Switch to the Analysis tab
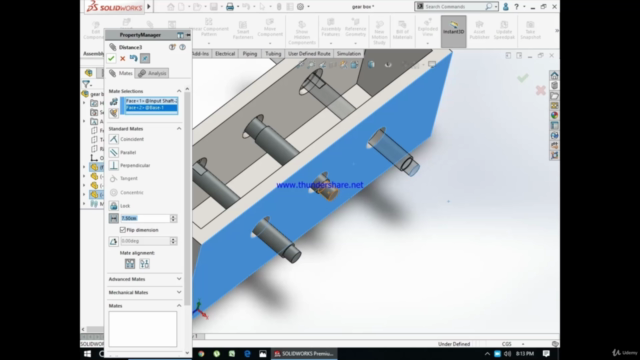This screenshot has height=360, width=640. (152, 73)
